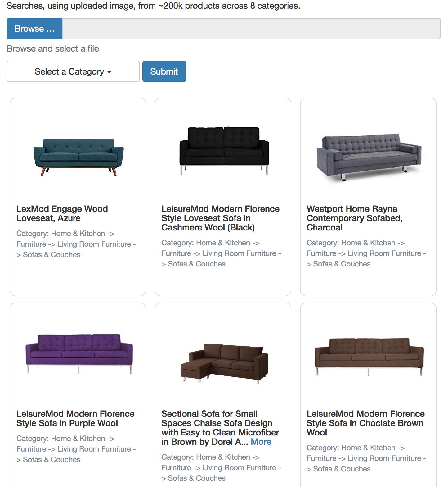Click the caret arrow beside Select a Category
Screen dimensions: 448x487
point(109,72)
